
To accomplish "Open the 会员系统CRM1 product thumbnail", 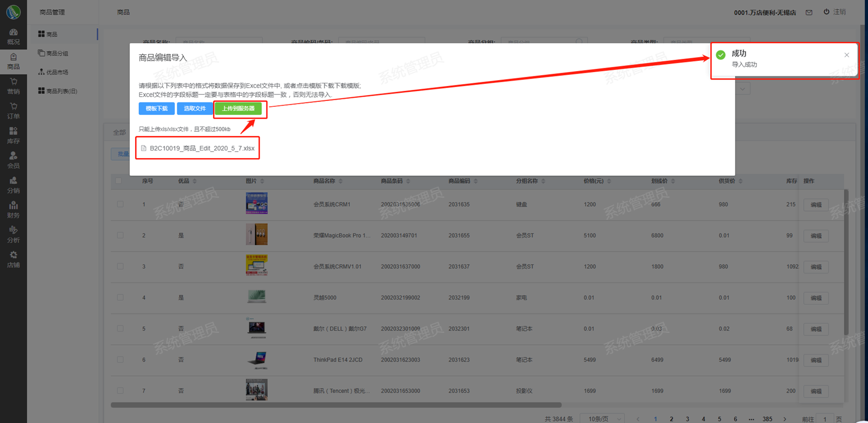I will 256,203.
